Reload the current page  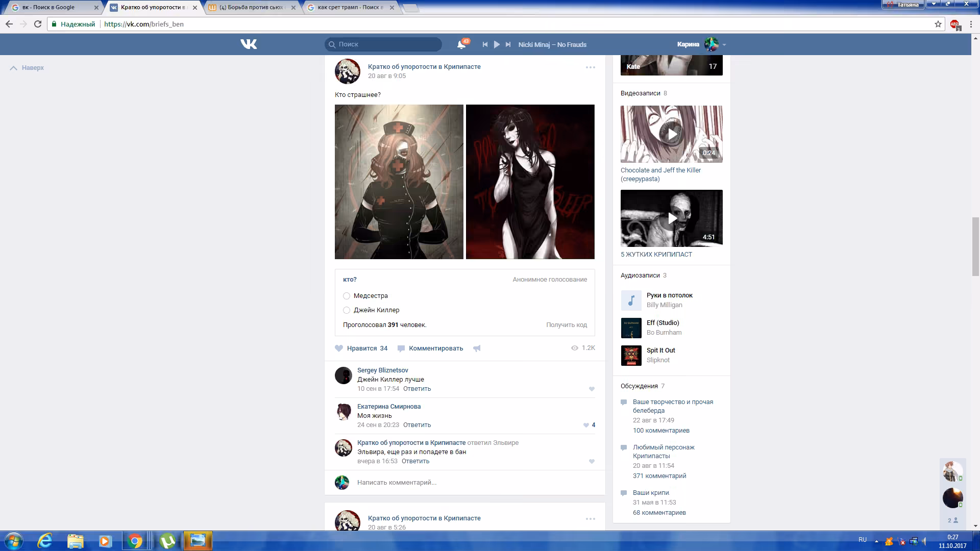(37, 24)
